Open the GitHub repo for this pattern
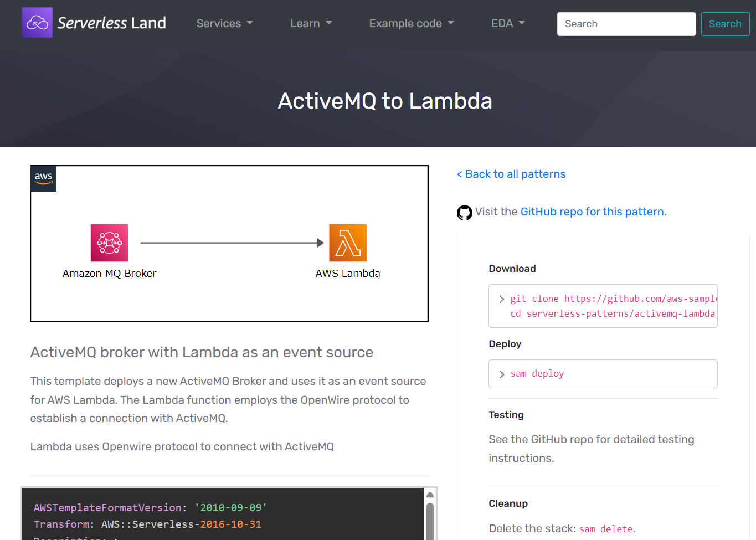The width and height of the screenshot is (756, 540). (x=593, y=212)
